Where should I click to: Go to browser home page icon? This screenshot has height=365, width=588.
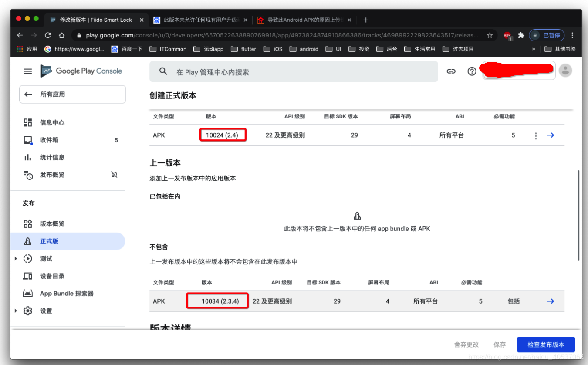pos(62,35)
